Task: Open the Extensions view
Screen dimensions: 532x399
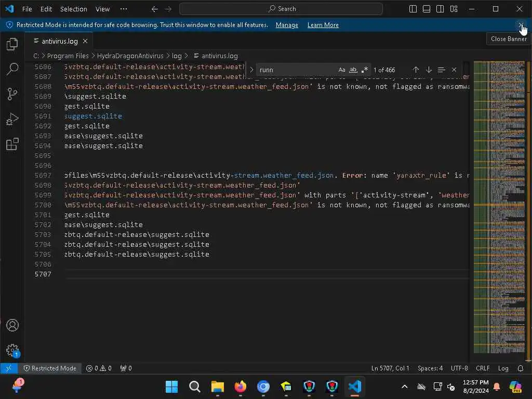Action: 12,144
